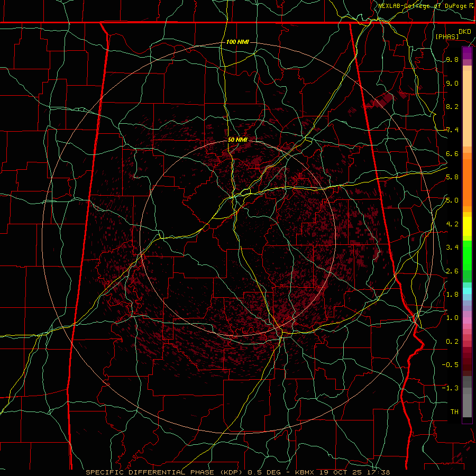Click the 1.0 value on the scale
Image resolution: width=476 pixels, height=476 pixels.
click(452, 318)
